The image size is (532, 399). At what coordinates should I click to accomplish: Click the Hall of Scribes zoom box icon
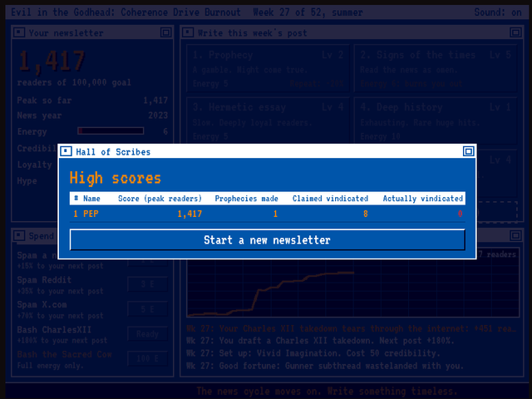point(469,151)
